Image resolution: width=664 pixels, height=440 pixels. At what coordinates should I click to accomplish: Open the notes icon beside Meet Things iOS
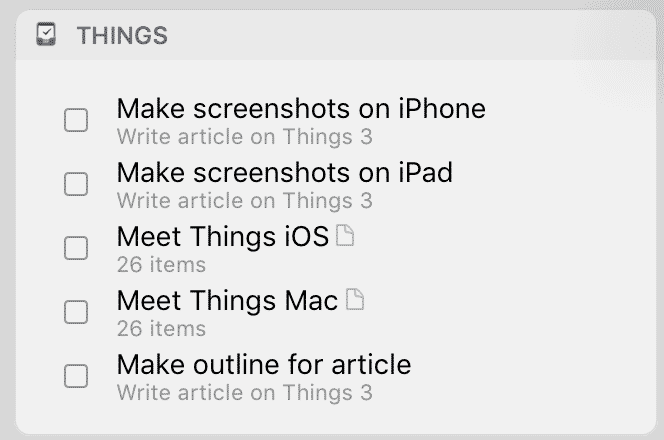point(345,235)
